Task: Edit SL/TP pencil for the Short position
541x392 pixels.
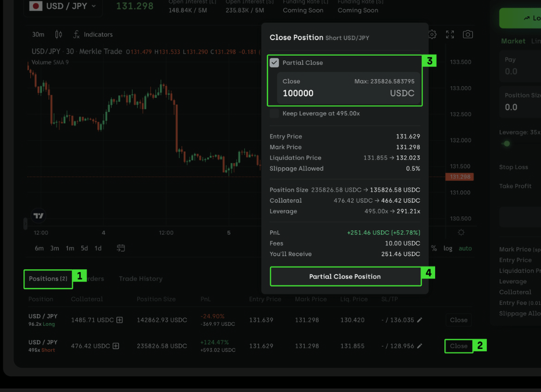Action: point(419,346)
